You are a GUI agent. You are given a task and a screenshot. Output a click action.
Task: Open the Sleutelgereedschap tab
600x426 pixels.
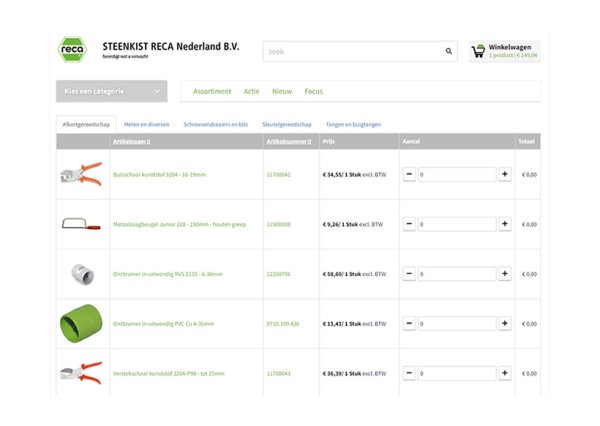[287, 125]
